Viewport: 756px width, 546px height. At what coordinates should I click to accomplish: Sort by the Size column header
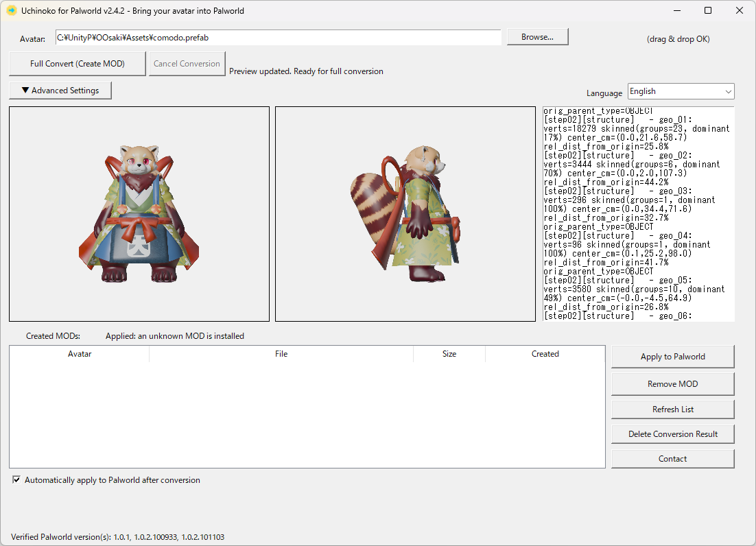449,354
